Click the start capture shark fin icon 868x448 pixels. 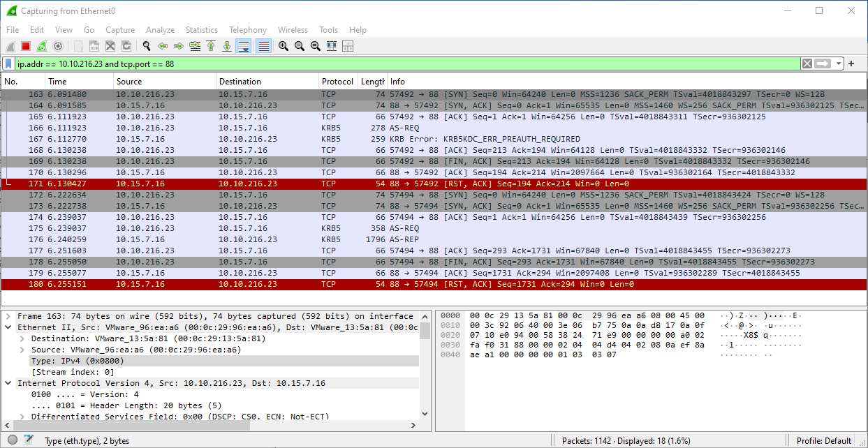click(10, 46)
